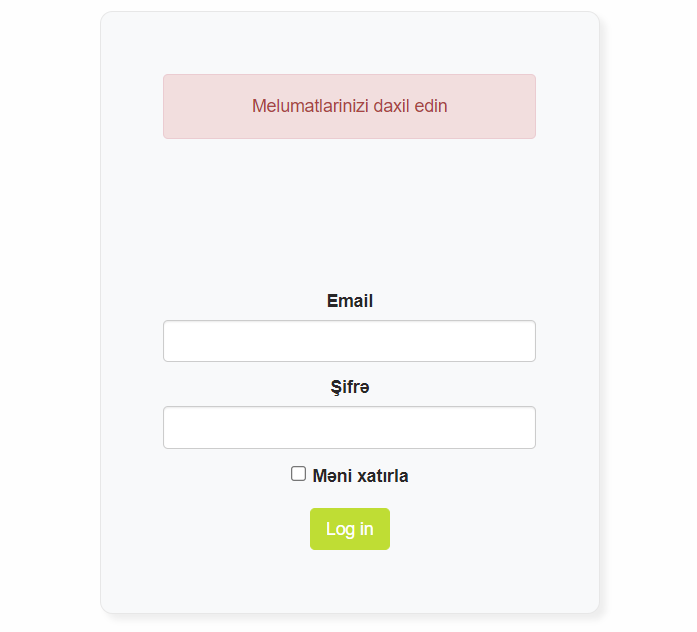Click the Email field label
This screenshot has width=697, height=632.
click(x=349, y=301)
